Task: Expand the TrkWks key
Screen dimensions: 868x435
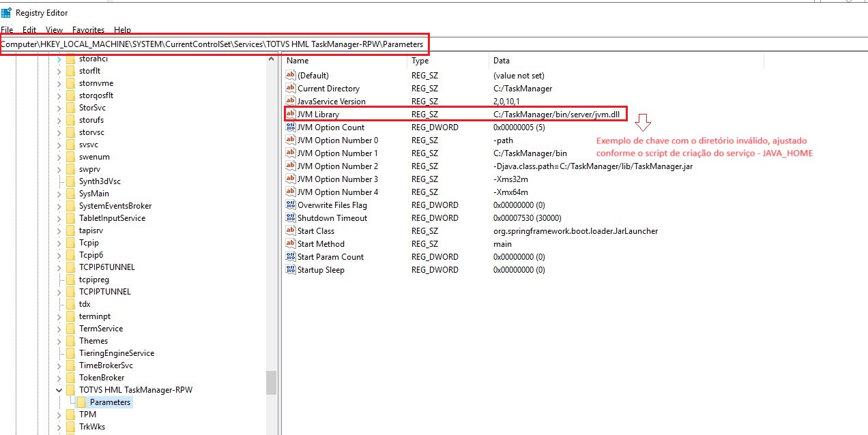Action: 59,427
